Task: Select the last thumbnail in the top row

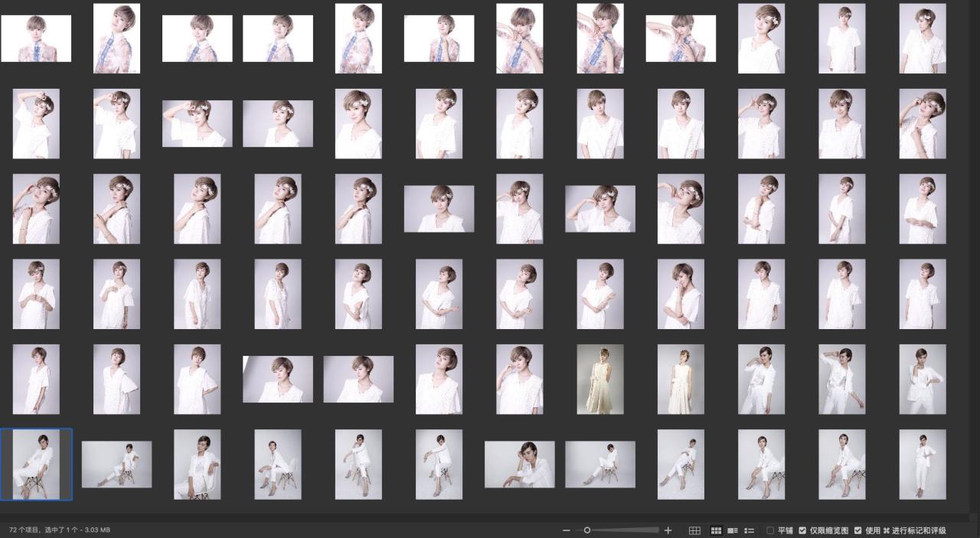Action: (x=922, y=38)
